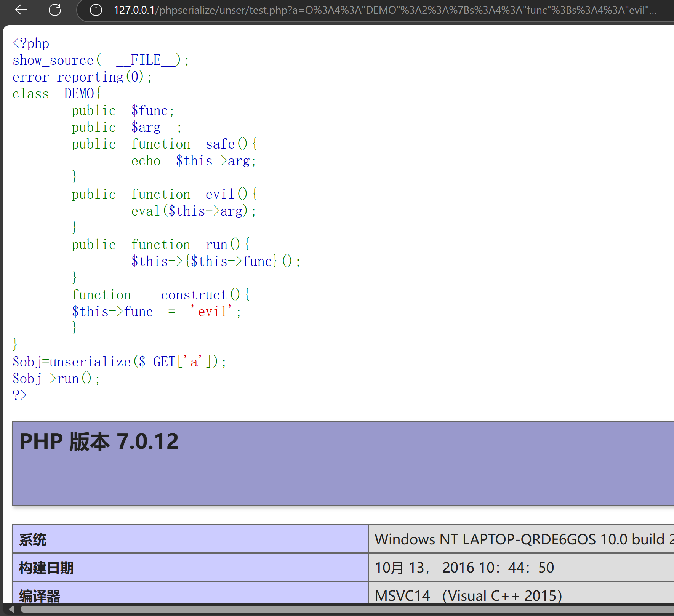Screen dimensions: 674x616
Task: Click the '系统' table cell
Action: [x=190, y=539]
